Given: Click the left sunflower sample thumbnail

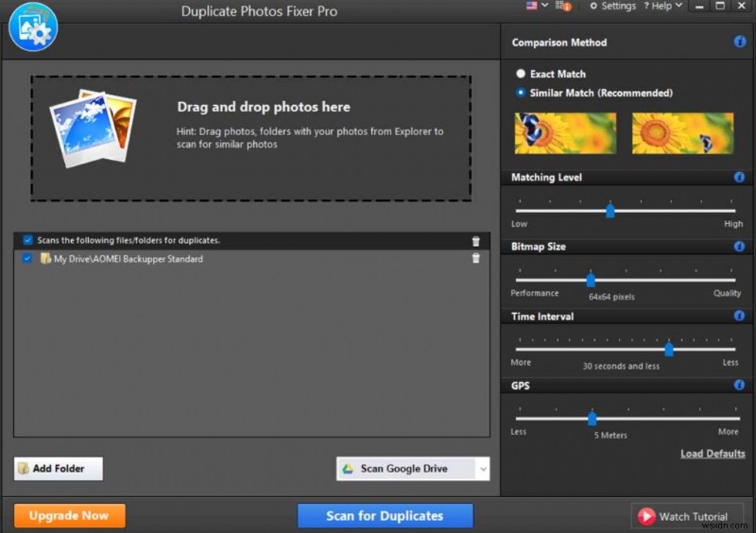Looking at the screenshot, I should (x=565, y=133).
